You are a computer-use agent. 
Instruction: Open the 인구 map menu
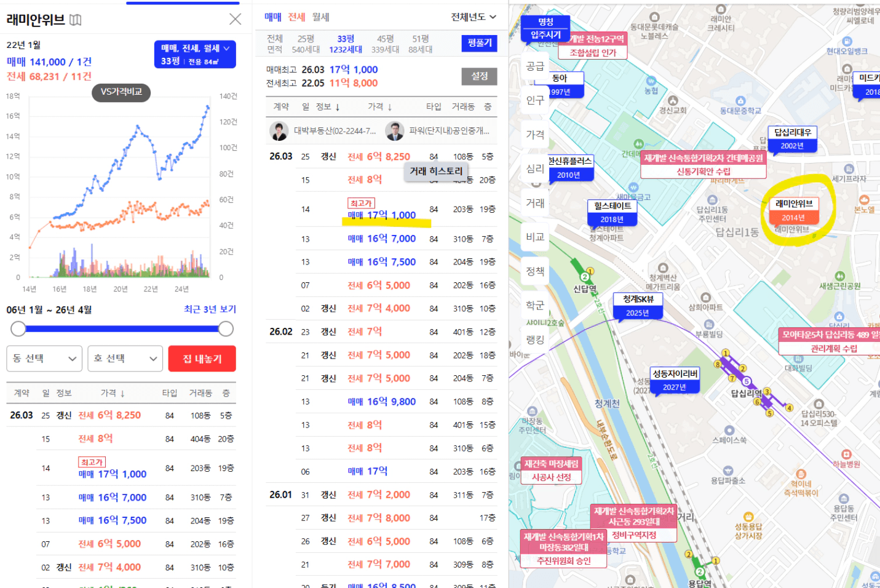(535, 100)
